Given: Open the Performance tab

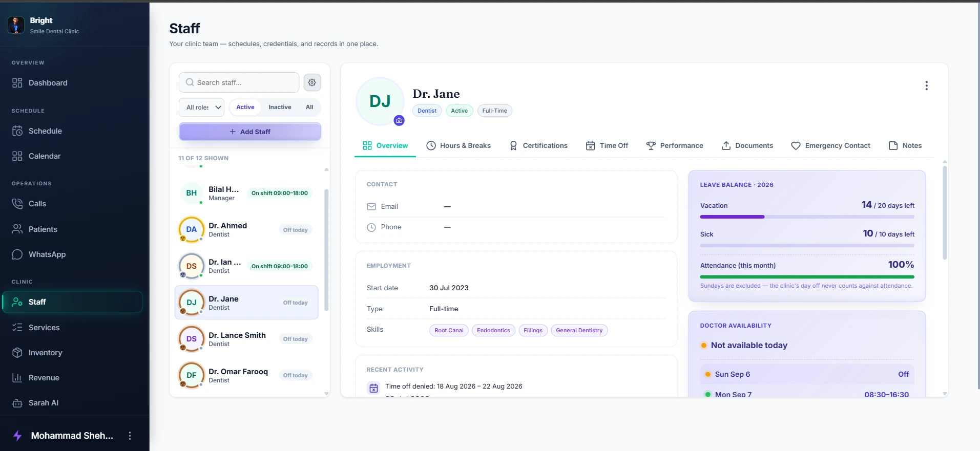Looking at the screenshot, I should [675, 146].
